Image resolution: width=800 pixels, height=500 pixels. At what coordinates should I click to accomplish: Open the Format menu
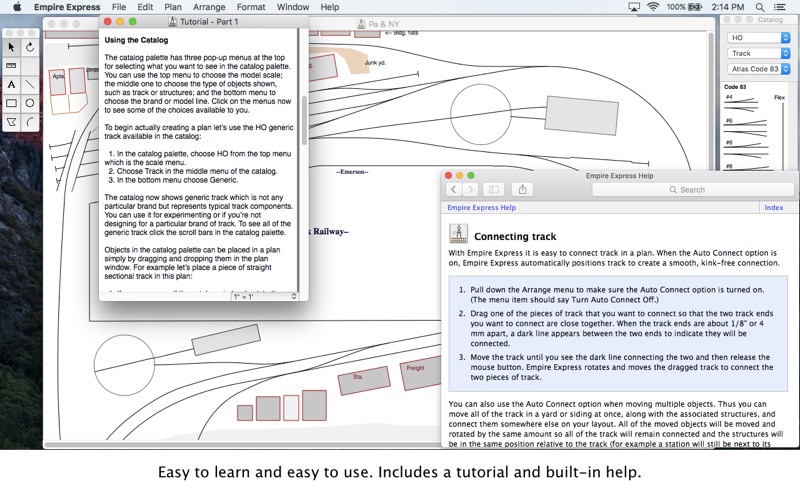251,7
